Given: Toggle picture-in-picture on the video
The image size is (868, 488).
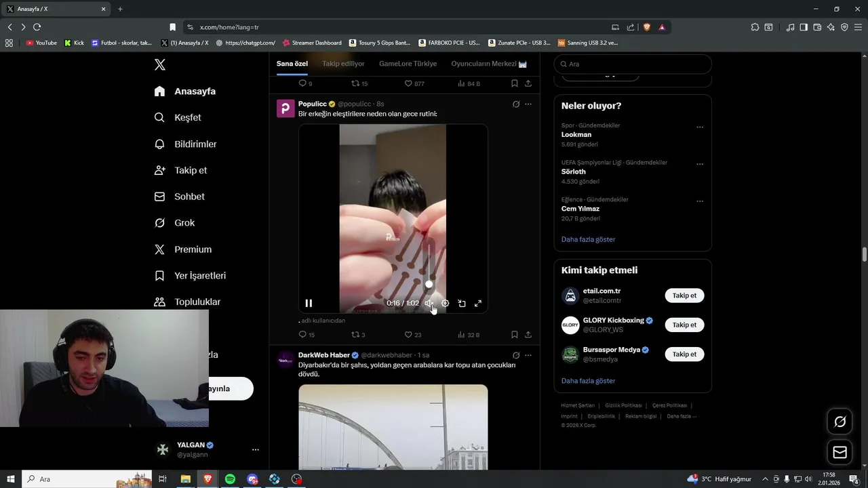Looking at the screenshot, I should click(462, 303).
